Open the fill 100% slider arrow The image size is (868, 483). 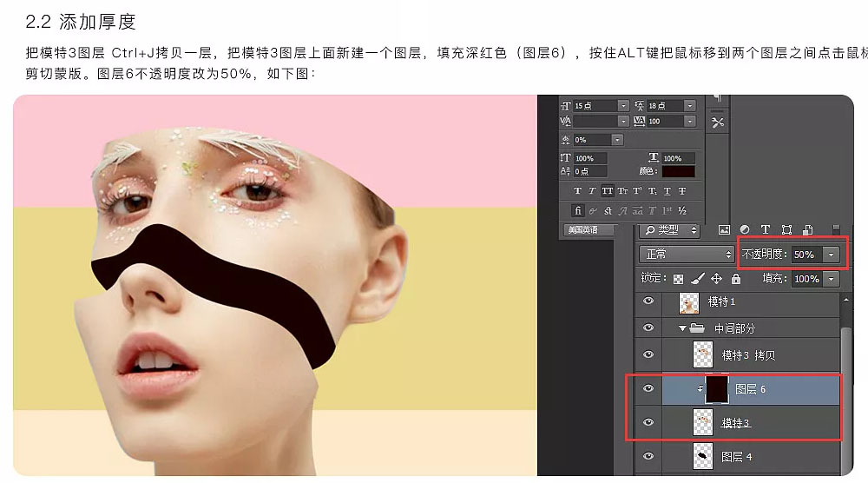831,279
